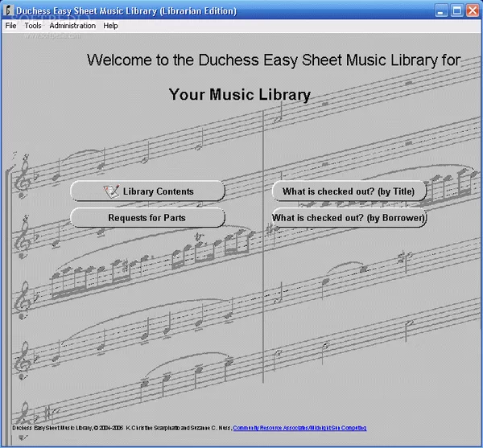
Task: Open the Administration menu
Action: [x=72, y=26]
